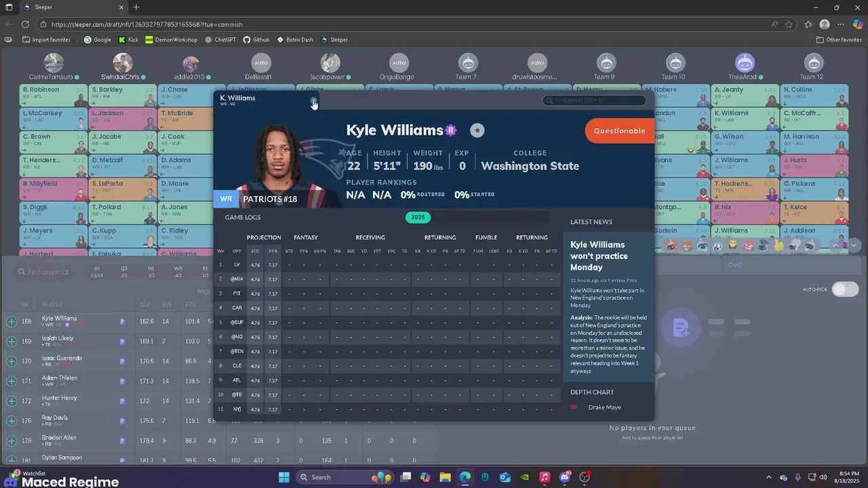Show hidden system tray icons

[x=768, y=477]
